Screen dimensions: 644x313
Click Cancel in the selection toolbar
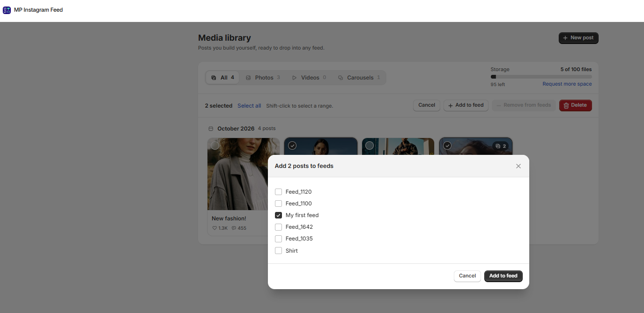427,105
